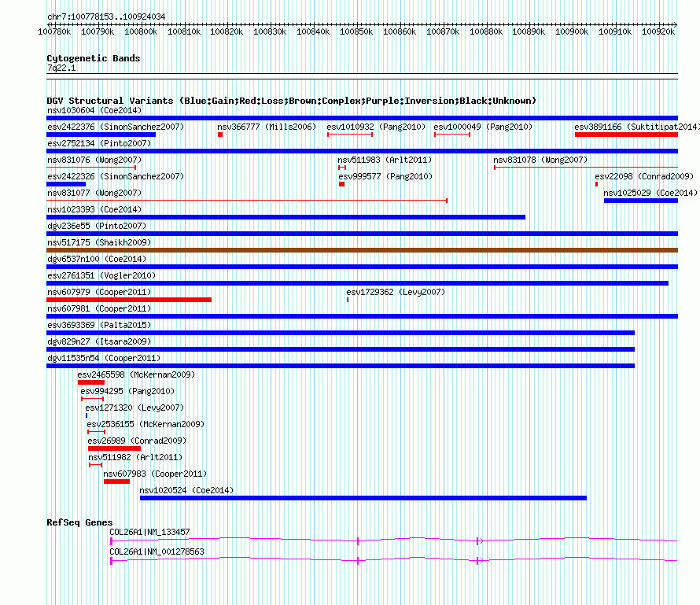Click the nsv607979 (Cooper2011) red loss bar
This screenshot has height=605, width=700.
pos(129,300)
